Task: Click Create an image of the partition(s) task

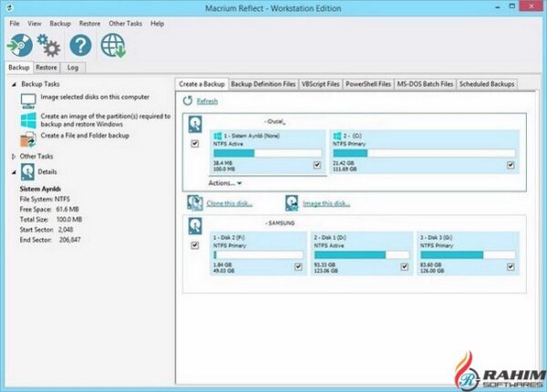Action: coord(106,120)
